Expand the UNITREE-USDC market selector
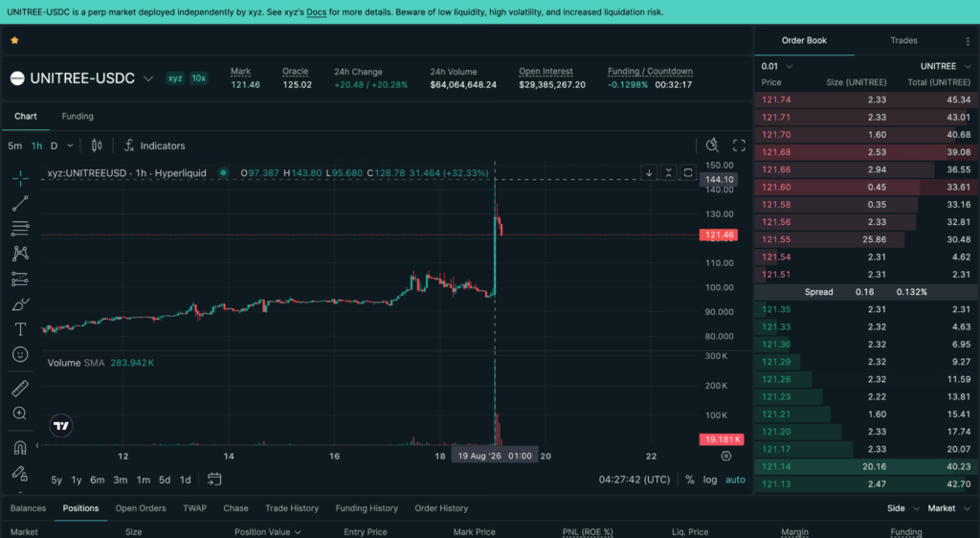The image size is (980, 538). click(x=148, y=78)
